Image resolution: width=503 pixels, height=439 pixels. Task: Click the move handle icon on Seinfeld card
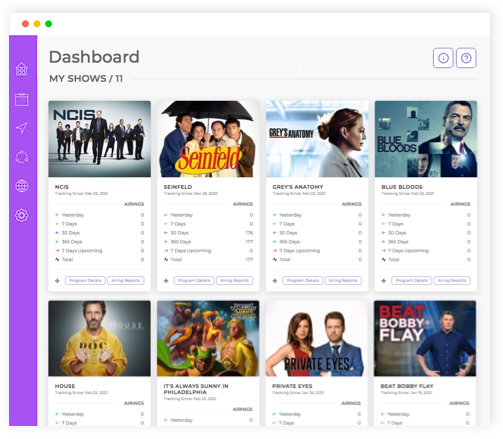coord(166,281)
